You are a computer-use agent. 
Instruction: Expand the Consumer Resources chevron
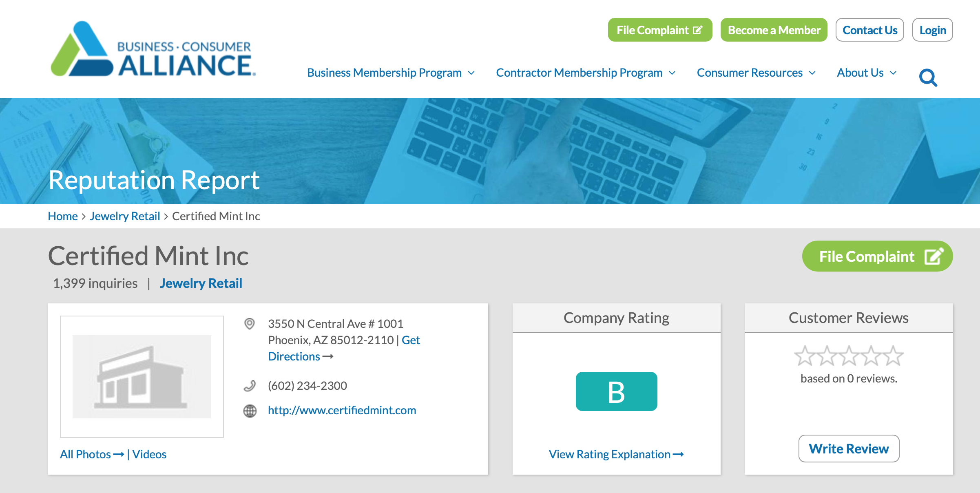coord(812,73)
